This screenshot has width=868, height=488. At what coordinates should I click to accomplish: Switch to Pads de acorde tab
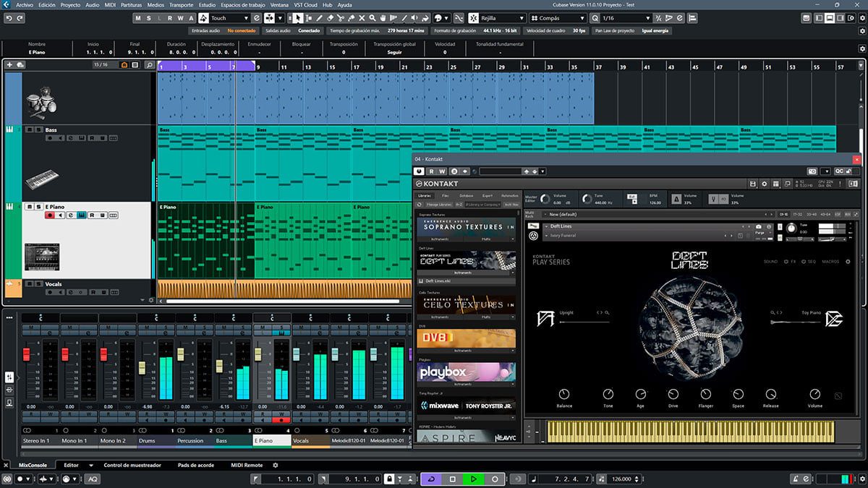197,466
